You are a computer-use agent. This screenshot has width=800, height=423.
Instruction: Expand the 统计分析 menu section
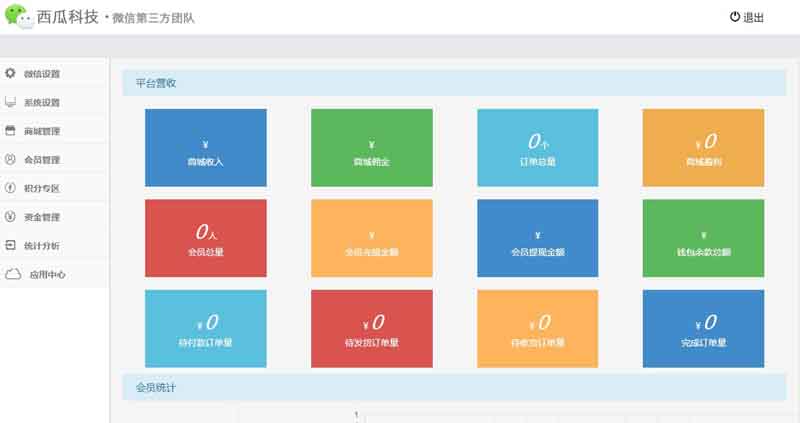click(x=42, y=245)
